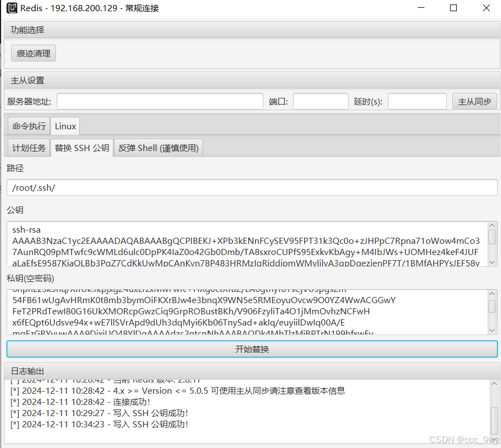Image resolution: width=501 pixels, height=448 pixels.
Task: Click inside the 私钥 private key textarea
Action: (247, 312)
